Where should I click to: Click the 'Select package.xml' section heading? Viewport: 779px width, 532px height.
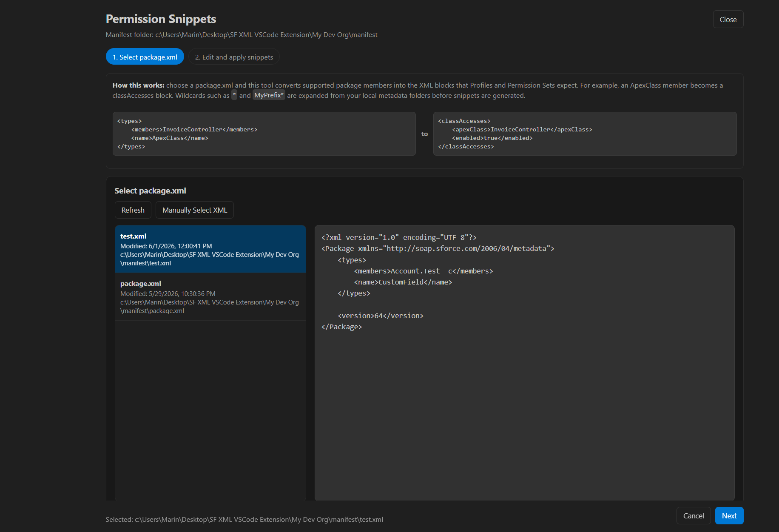[150, 191]
